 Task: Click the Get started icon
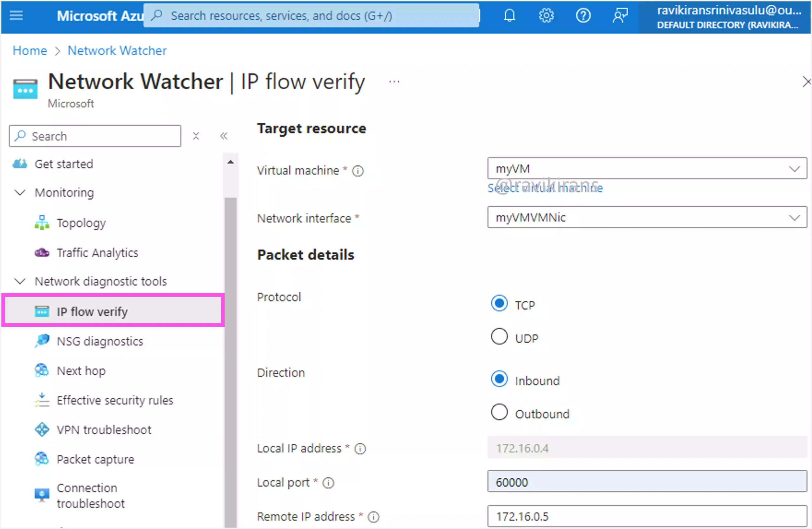(x=20, y=164)
